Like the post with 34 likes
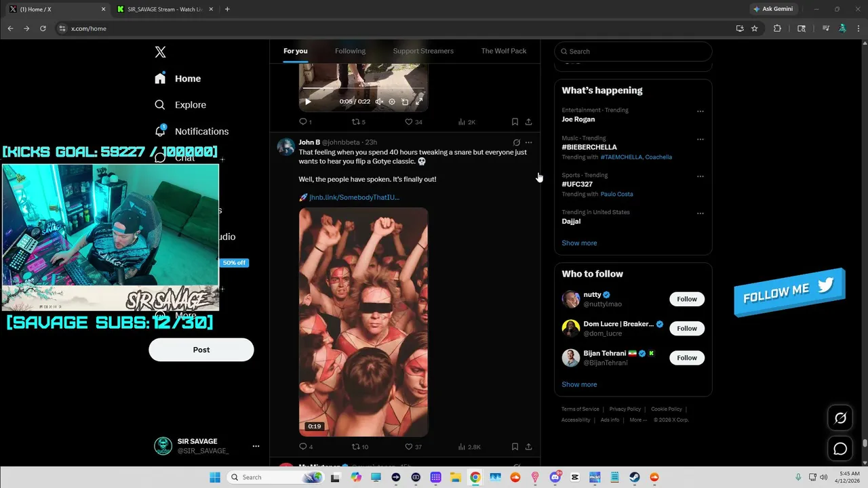 [x=414, y=122]
